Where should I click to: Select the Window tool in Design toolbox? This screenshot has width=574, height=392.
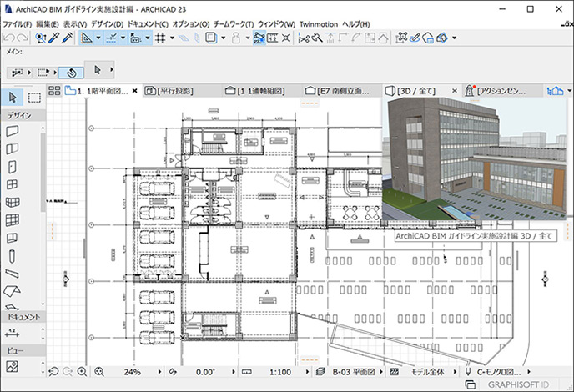12,184
